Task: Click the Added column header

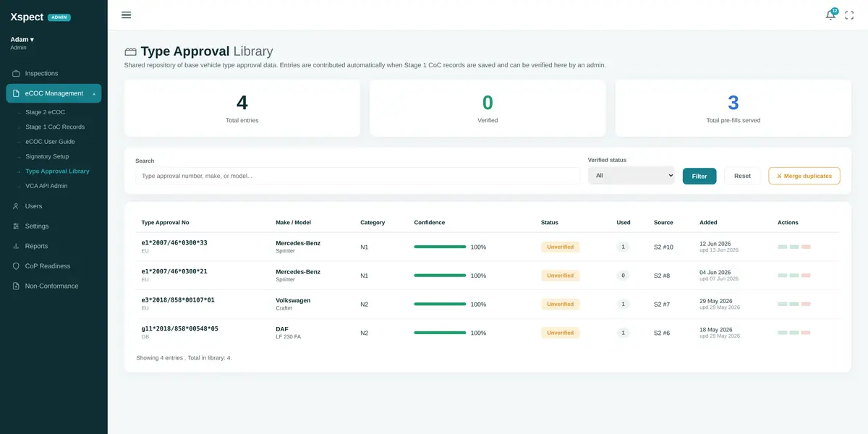Action: pyautogui.click(x=708, y=223)
